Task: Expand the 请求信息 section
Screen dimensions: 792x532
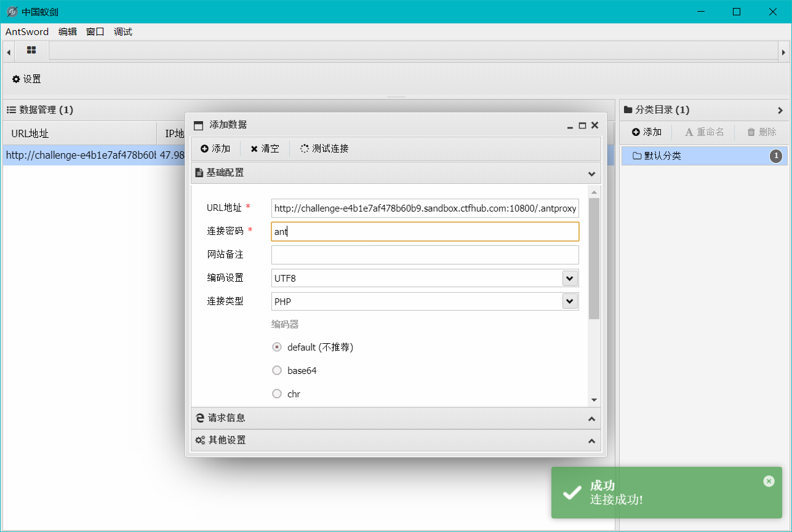Action: [x=395, y=418]
